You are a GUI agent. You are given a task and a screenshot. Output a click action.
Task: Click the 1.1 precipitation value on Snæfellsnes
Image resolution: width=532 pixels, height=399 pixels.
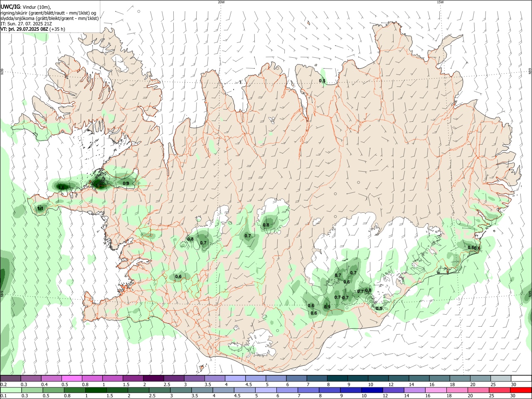(40, 209)
